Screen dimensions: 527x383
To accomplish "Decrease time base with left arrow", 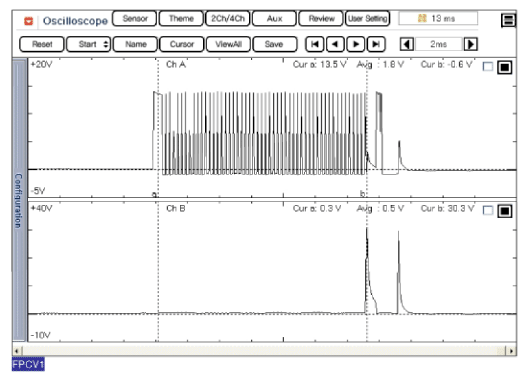I will point(407,44).
